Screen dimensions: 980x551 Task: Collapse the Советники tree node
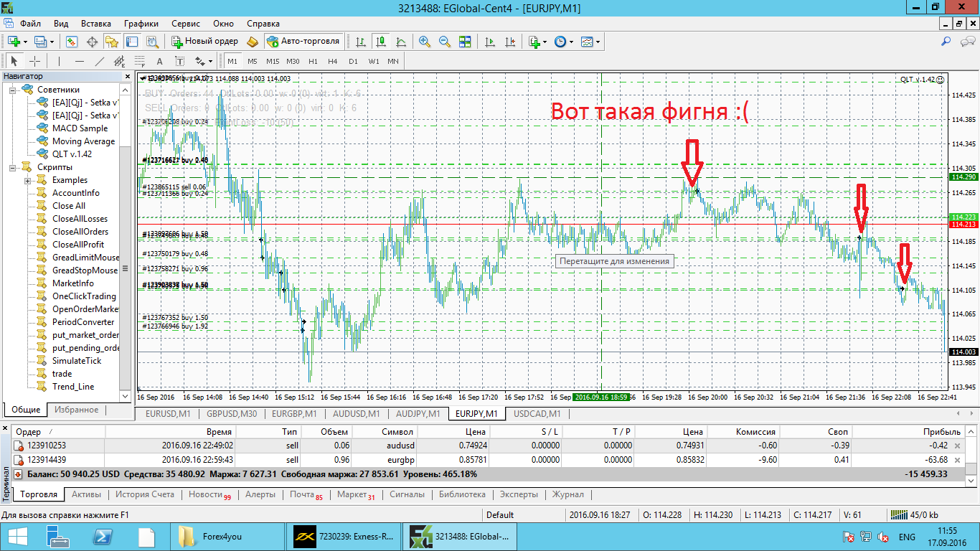[x=13, y=90]
